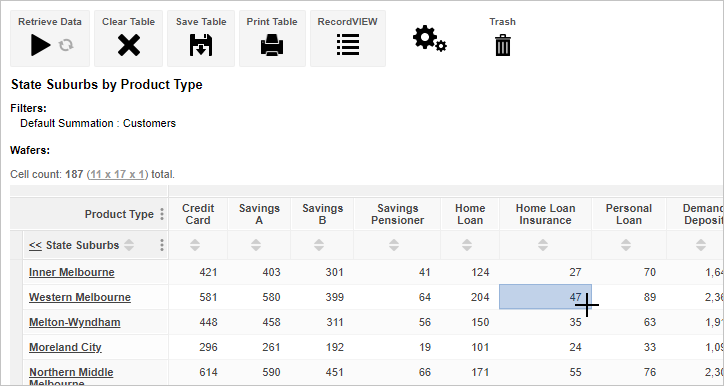Select Western Melbourne Personal Loan value 89

pos(650,297)
